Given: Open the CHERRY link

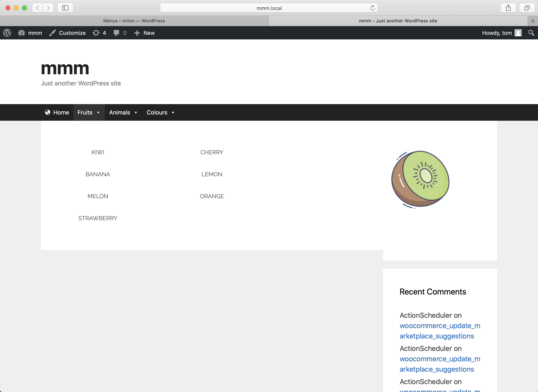Looking at the screenshot, I should click(212, 152).
